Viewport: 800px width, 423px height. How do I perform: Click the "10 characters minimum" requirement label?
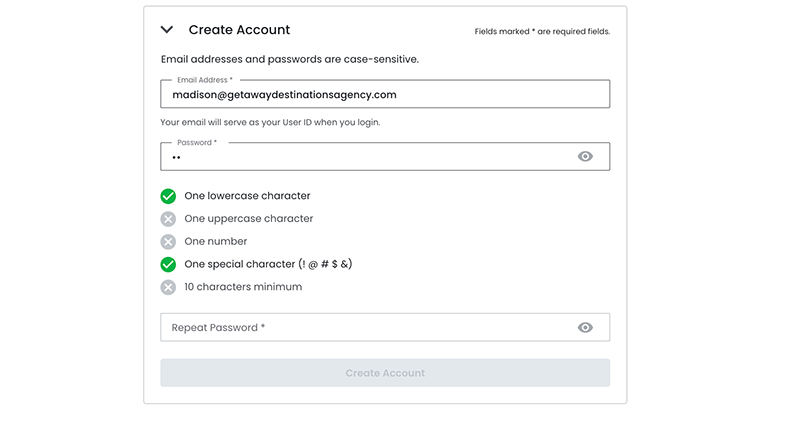pos(243,288)
